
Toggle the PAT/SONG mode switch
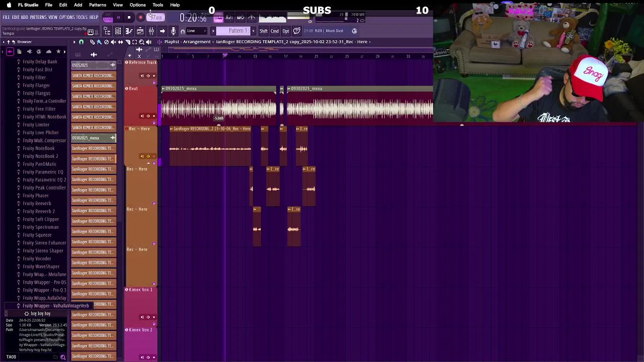click(108, 18)
